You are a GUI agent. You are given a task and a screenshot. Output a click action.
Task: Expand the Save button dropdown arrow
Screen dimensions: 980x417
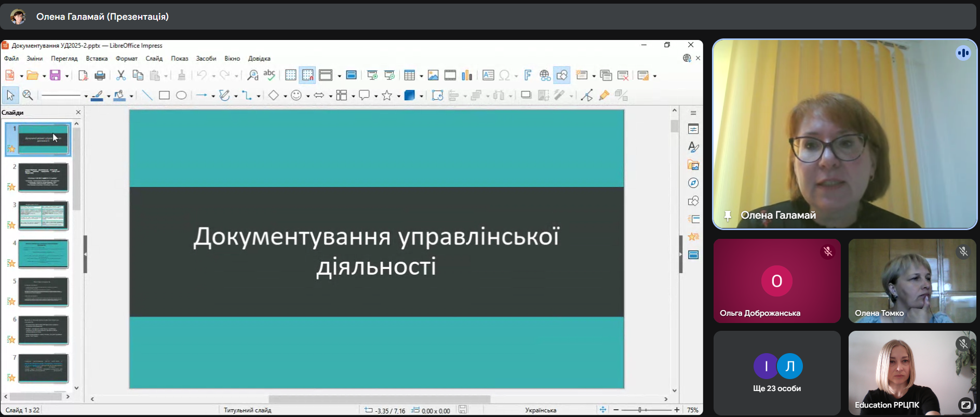coord(67,76)
